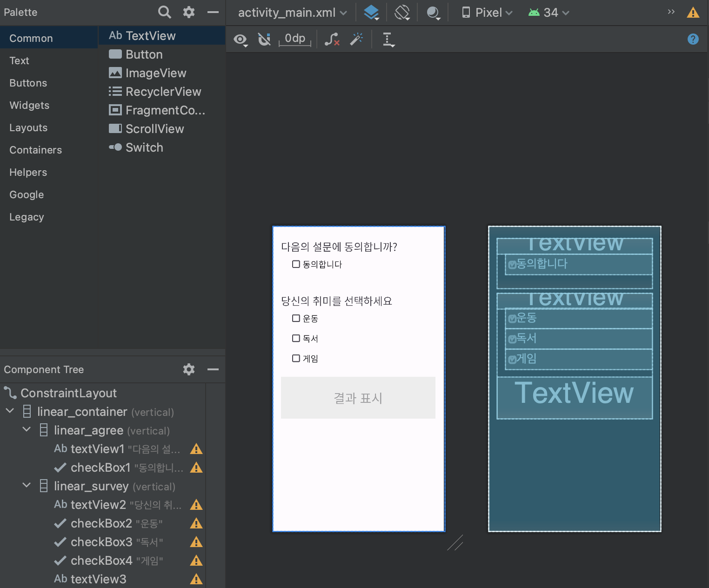Toggle view options eye icon
This screenshot has height=588, width=709.
click(x=241, y=40)
